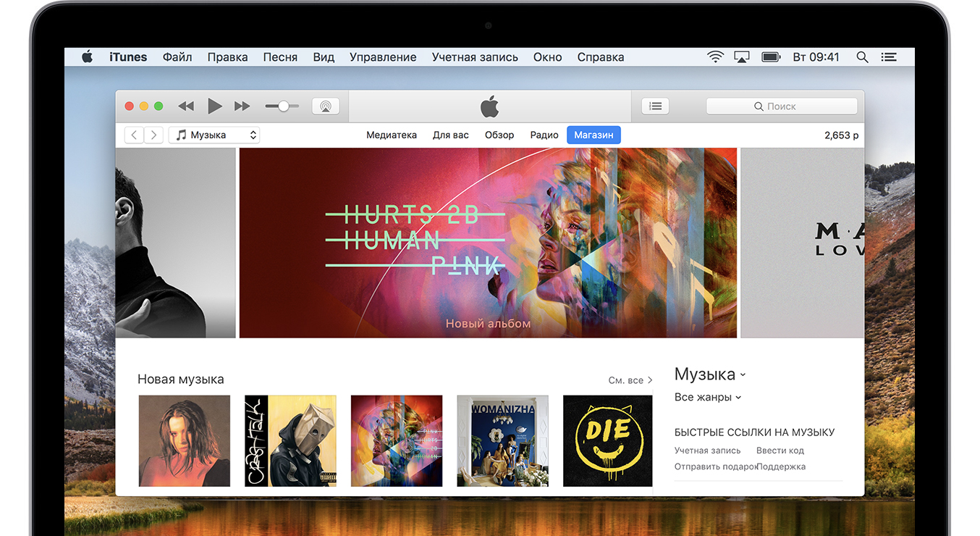Skip back to previous track
980x536 pixels.
click(x=186, y=106)
